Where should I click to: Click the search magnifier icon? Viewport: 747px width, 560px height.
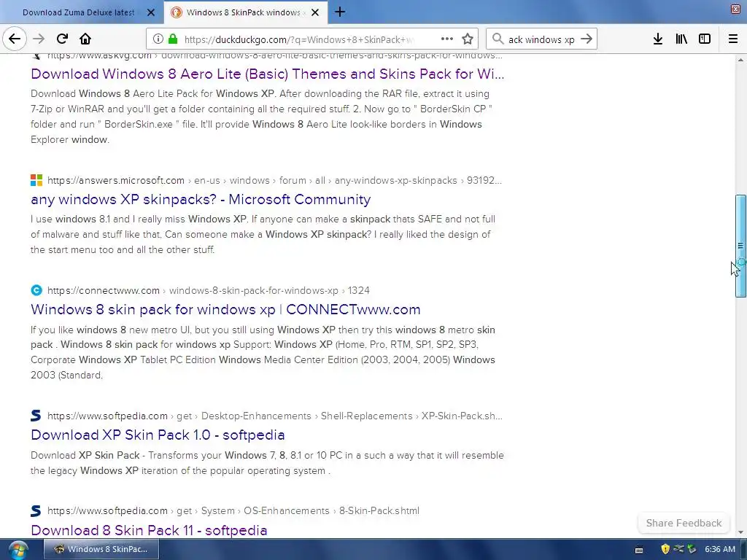pos(498,39)
